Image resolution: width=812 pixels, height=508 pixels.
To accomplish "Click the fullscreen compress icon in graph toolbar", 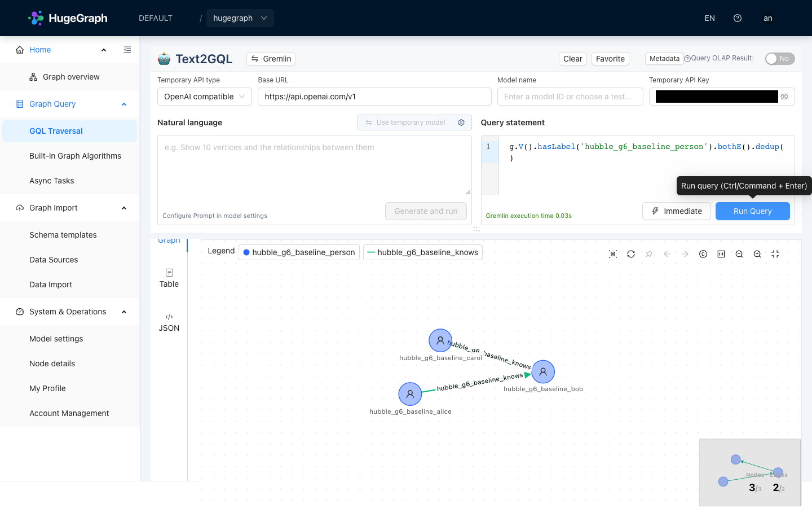I will click(x=775, y=254).
